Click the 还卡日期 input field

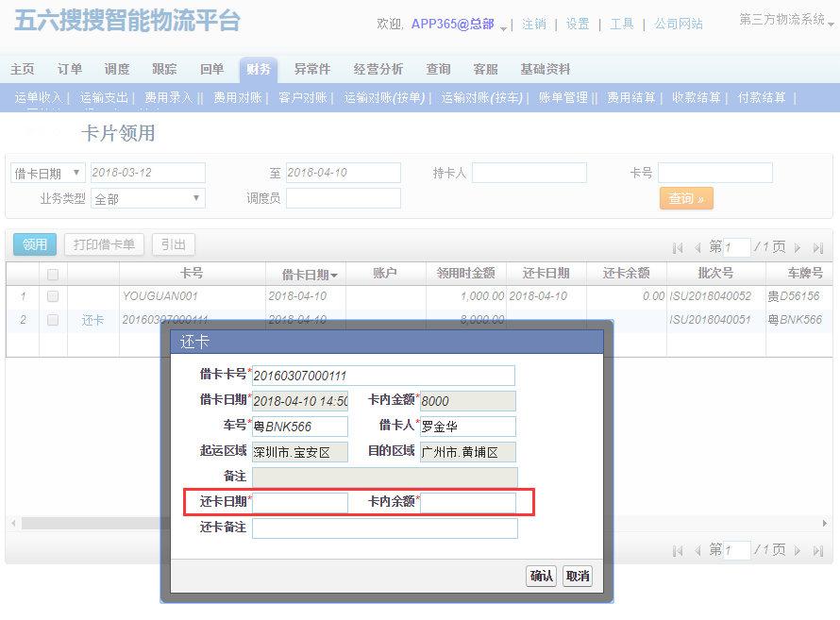[x=301, y=502]
